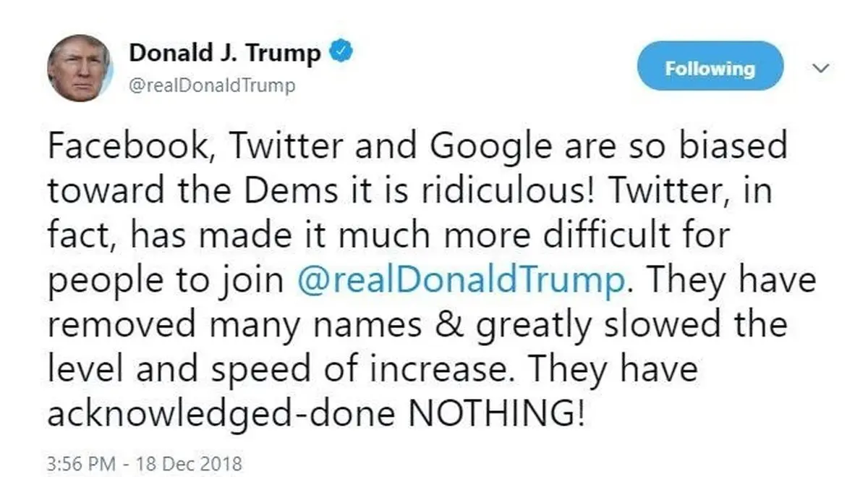Image resolution: width=868 pixels, height=477 pixels.
Task: Expand the tweet options chevron
Action: tap(820, 68)
